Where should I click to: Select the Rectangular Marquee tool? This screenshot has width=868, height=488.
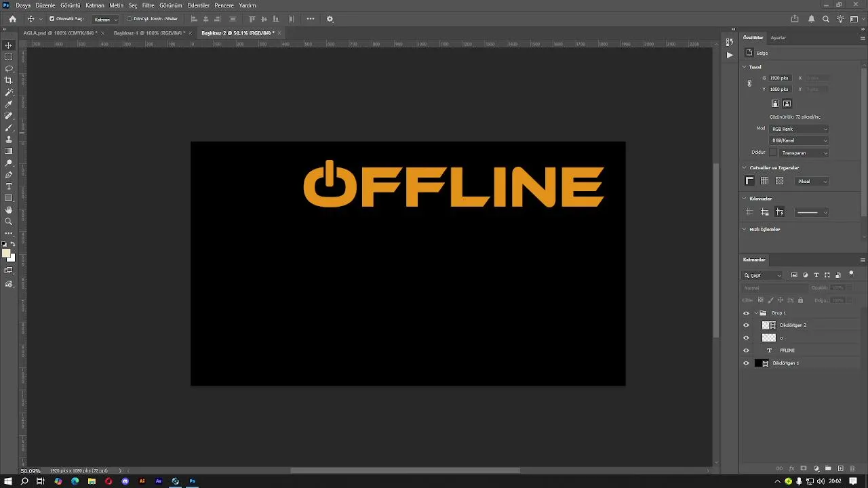9,57
